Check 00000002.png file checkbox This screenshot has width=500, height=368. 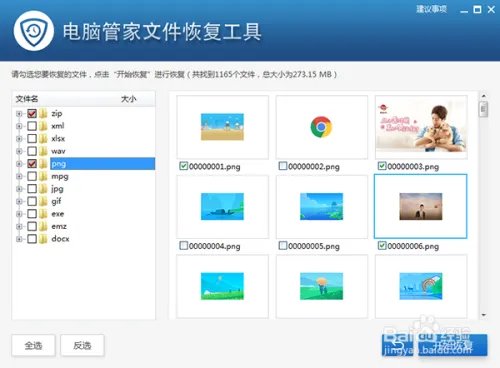coord(283,166)
